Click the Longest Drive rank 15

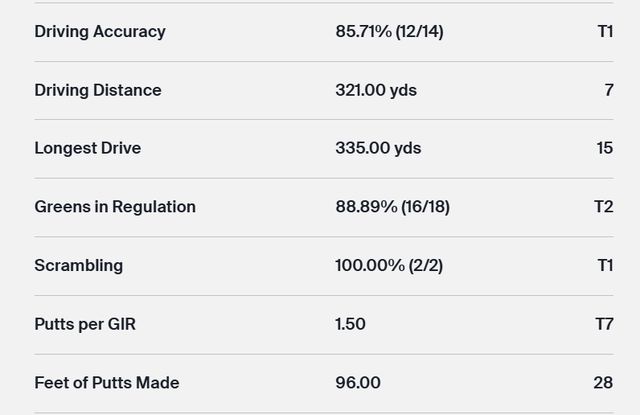pyautogui.click(x=604, y=148)
